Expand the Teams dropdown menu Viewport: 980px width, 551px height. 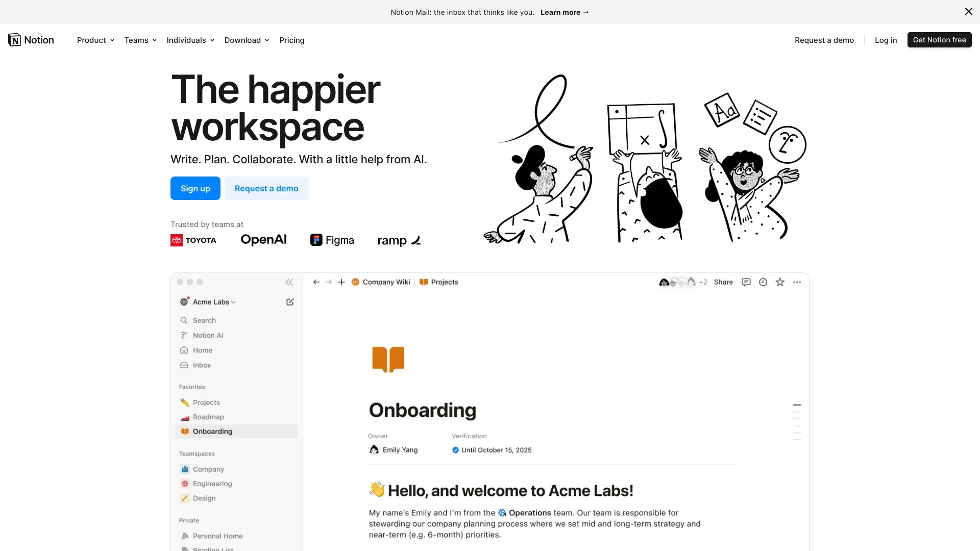pyautogui.click(x=140, y=40)
